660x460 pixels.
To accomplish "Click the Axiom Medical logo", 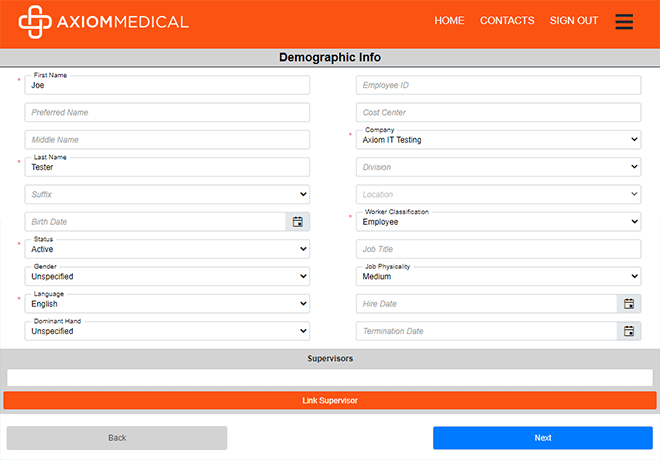I will point(104,22).
